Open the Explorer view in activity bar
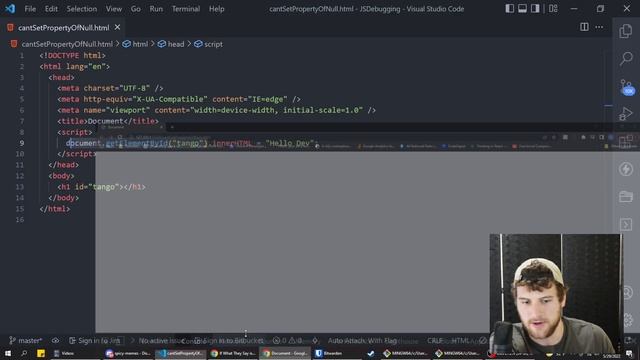The width and height of the screenshot is (640, 360). click(x=626, y=31)
